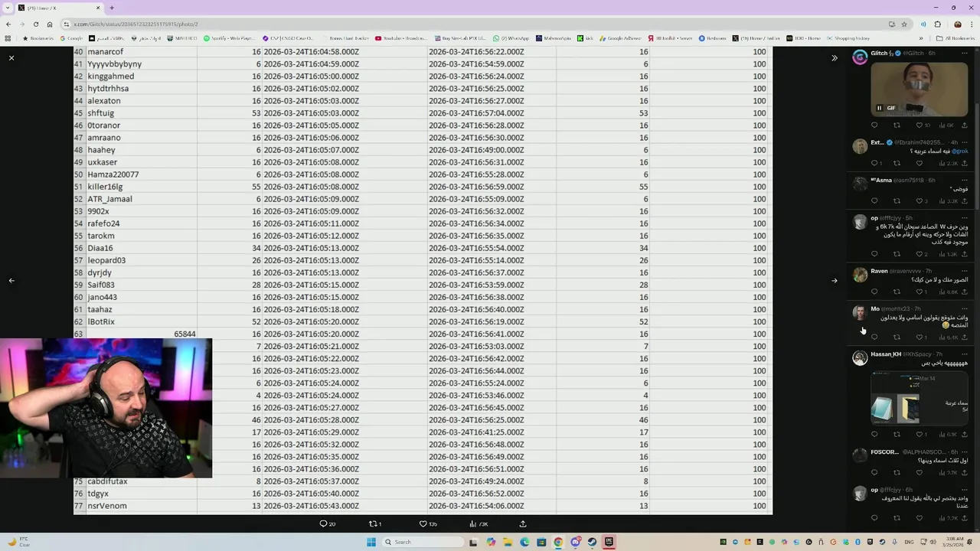This screenshot has width=980, height=551.
Task: Open the All Bookmarks folder
Action: 955,37
